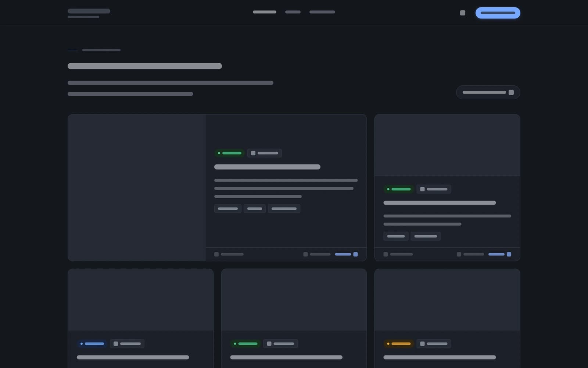Open the last header navigation item

coord(322,12)
